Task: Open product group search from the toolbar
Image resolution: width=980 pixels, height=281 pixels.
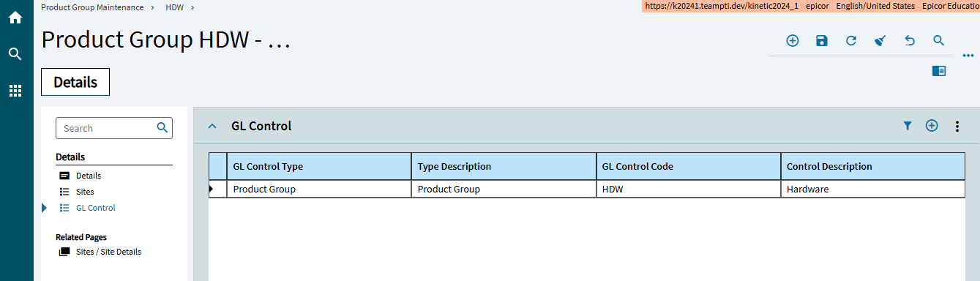Action: (x=938, y=41)
